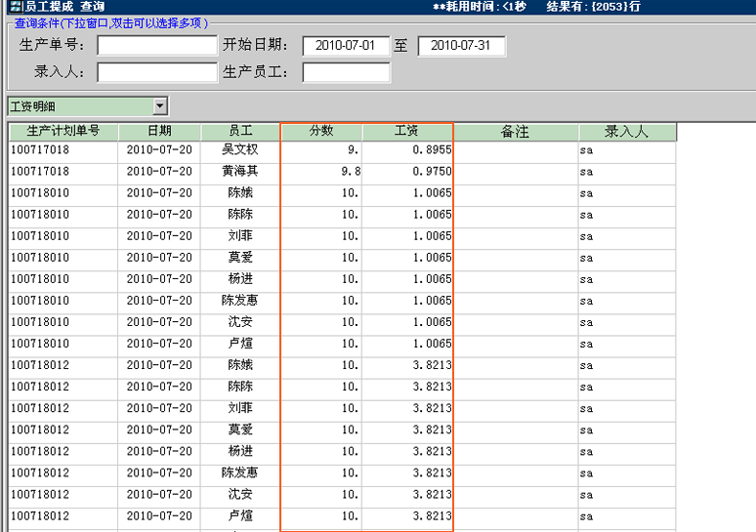
Task: Select the first 100718012 plan number cell
Action: coord(63,365)
